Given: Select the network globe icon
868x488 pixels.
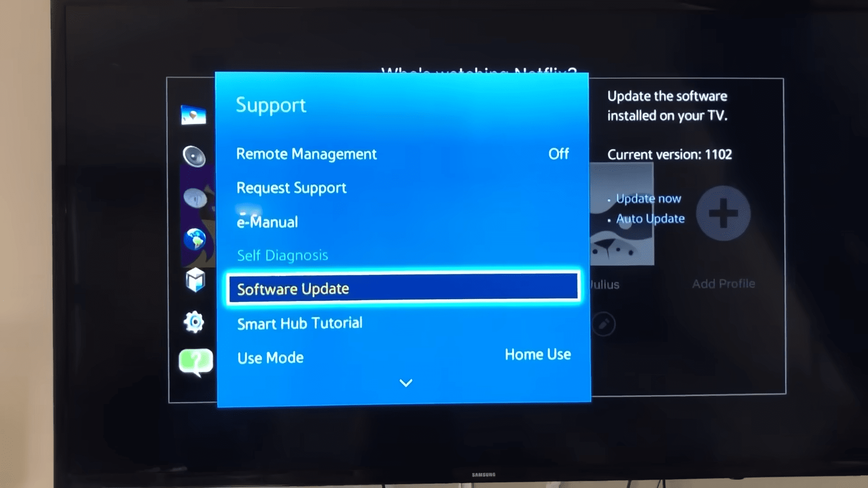Looking at the screenshot, I should (193, 238).
